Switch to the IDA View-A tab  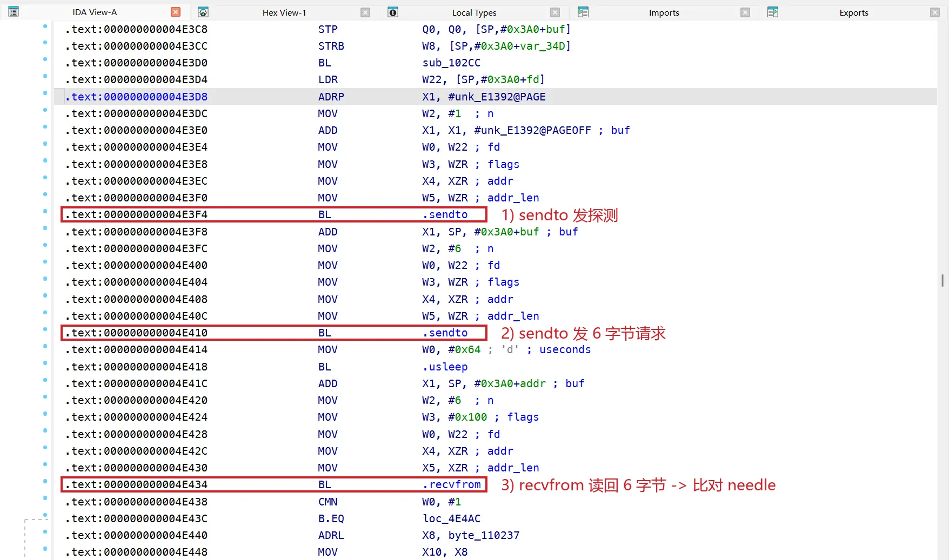95,12
